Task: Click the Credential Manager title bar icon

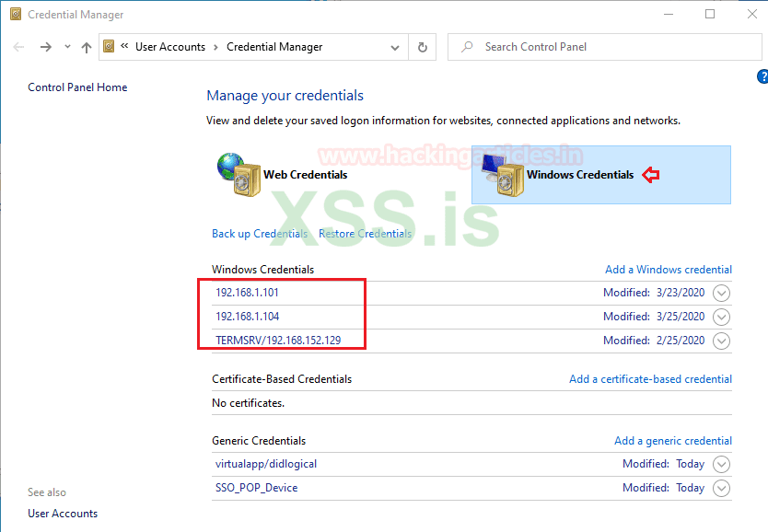Action: (14, 15)
